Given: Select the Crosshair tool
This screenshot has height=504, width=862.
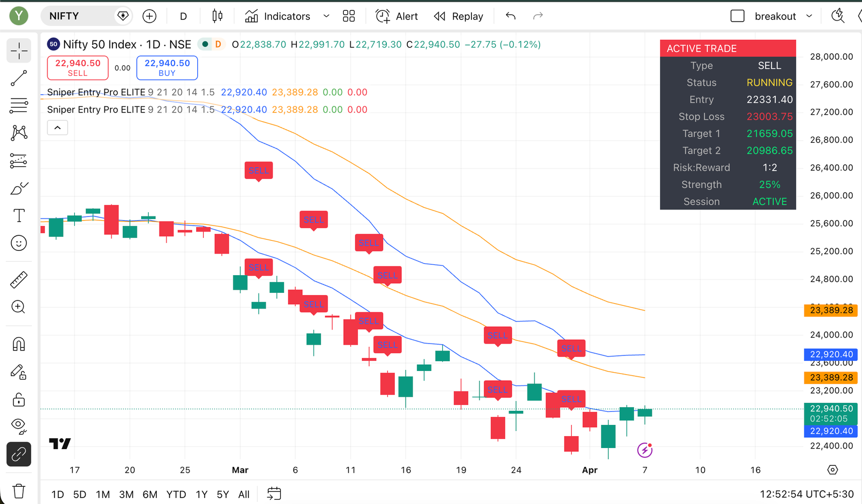Looking at the screenshot, I should click(x=19, y=50).
